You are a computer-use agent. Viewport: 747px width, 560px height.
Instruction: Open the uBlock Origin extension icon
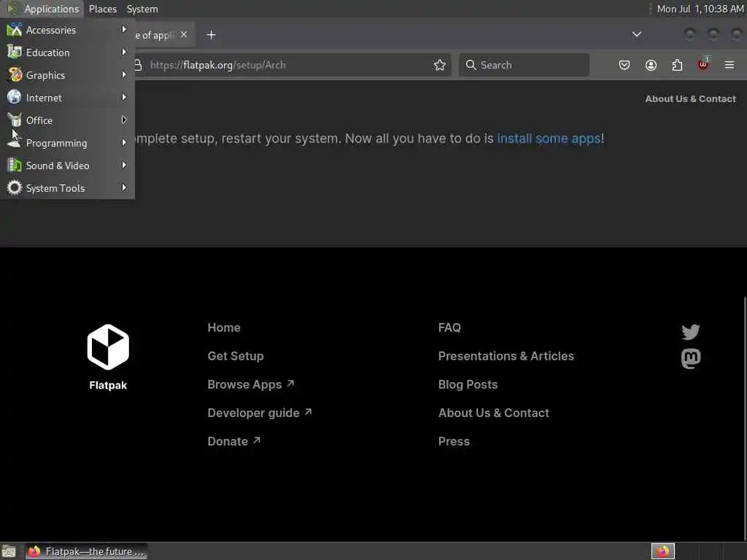703,64
